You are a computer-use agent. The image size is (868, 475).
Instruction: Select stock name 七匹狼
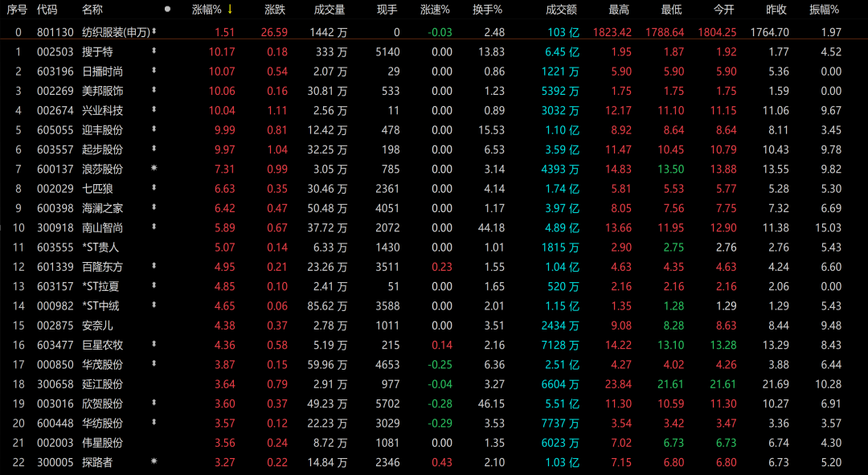tap(97, 189)
